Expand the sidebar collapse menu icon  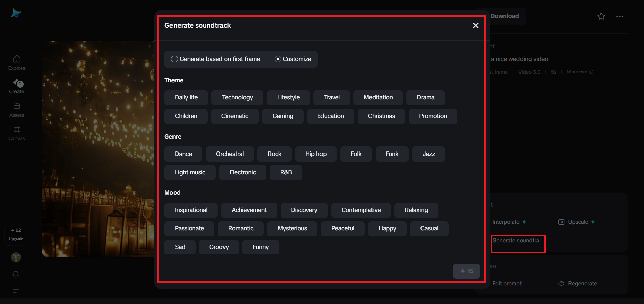16,291
